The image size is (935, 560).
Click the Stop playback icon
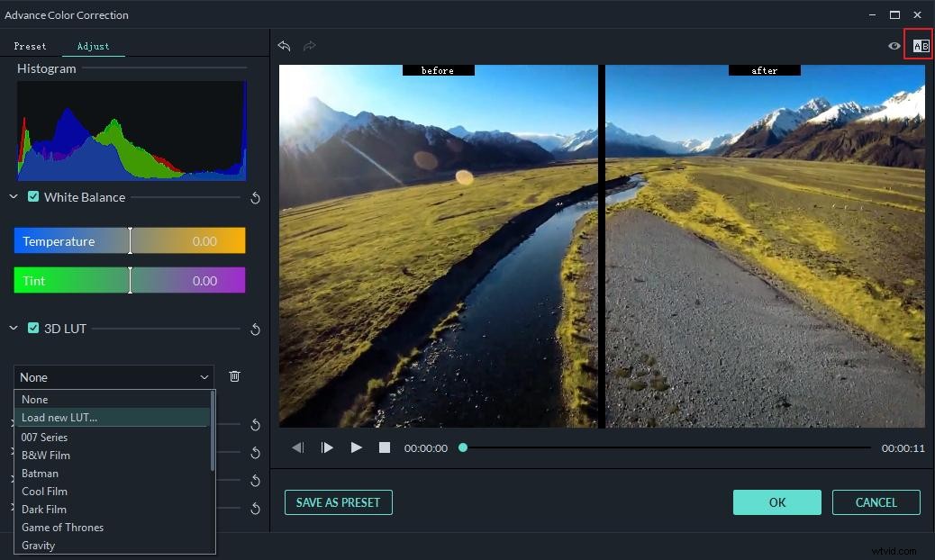[x=385, y=447]
